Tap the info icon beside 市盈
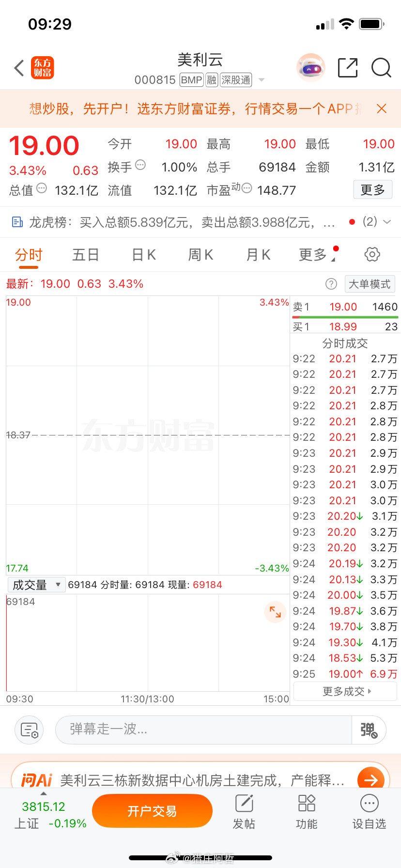 [x=247, y=188]
